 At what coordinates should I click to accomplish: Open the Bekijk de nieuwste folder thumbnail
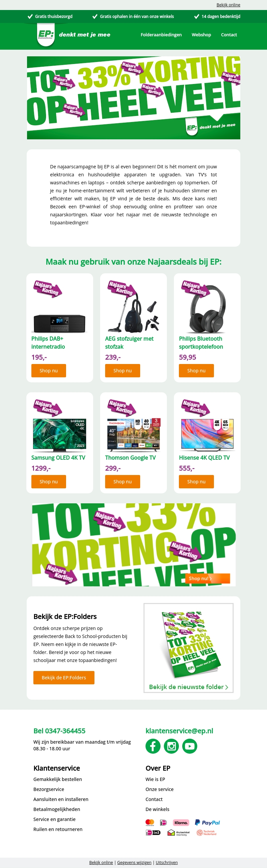pyautogui.click(x=188, y=648)
